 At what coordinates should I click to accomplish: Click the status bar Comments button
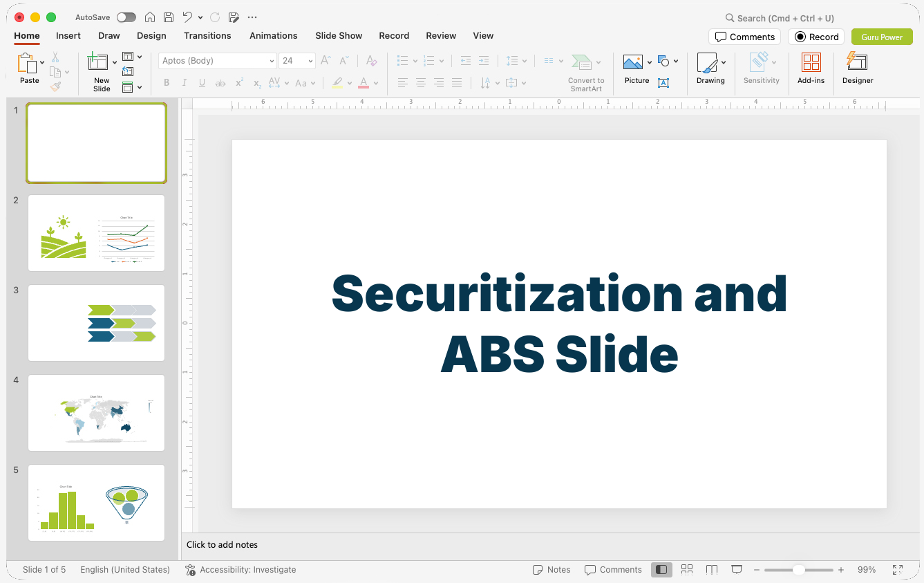(x=613, y=570)
